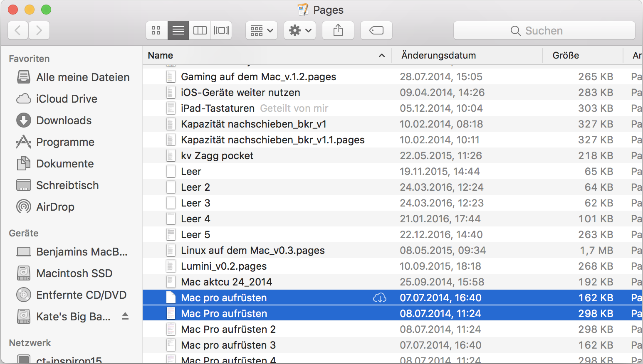643x364 pixels.
Task: Switch to column view
Action: (x=200, y=30)
